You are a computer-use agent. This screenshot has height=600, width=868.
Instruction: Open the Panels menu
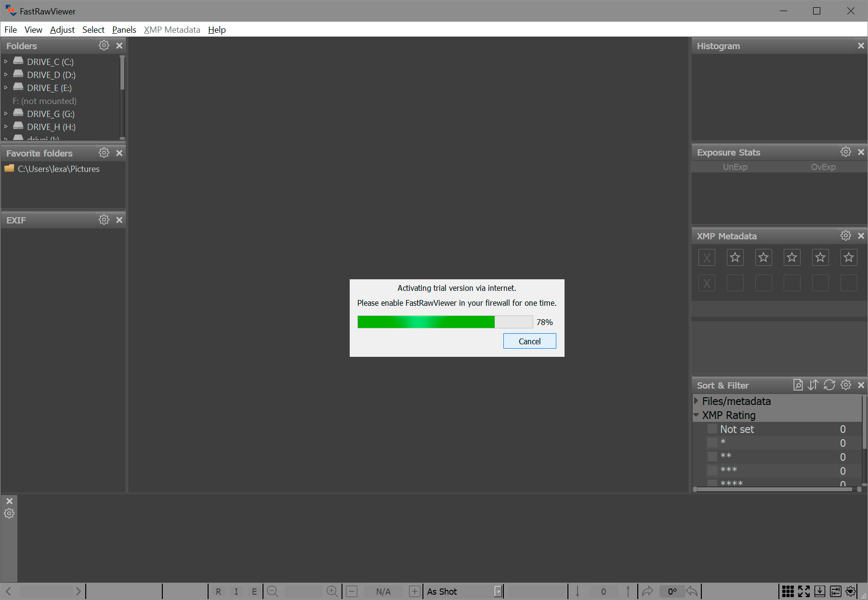pyautogui.click(x=124, y=30)
